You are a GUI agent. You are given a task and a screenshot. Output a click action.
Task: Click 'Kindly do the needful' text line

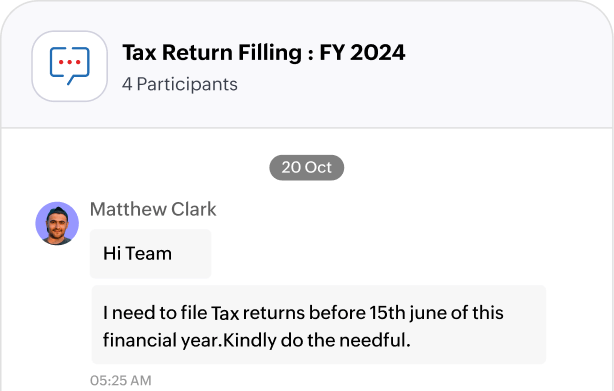click(317, 340)
